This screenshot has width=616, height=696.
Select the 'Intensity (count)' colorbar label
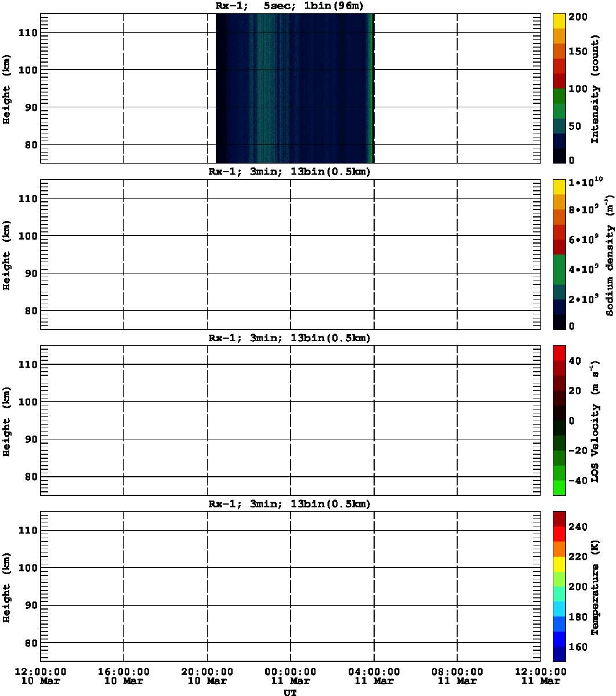(595, 88)
